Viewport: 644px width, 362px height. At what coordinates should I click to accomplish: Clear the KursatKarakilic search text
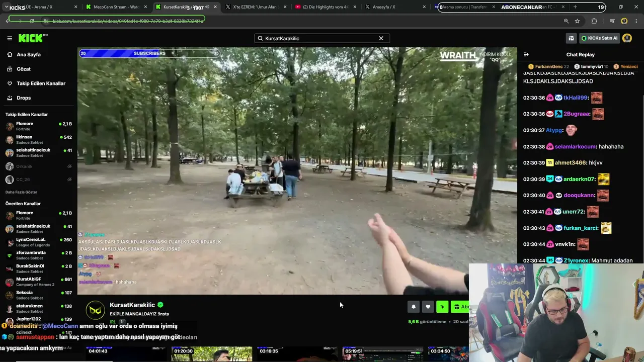[381, 38]
